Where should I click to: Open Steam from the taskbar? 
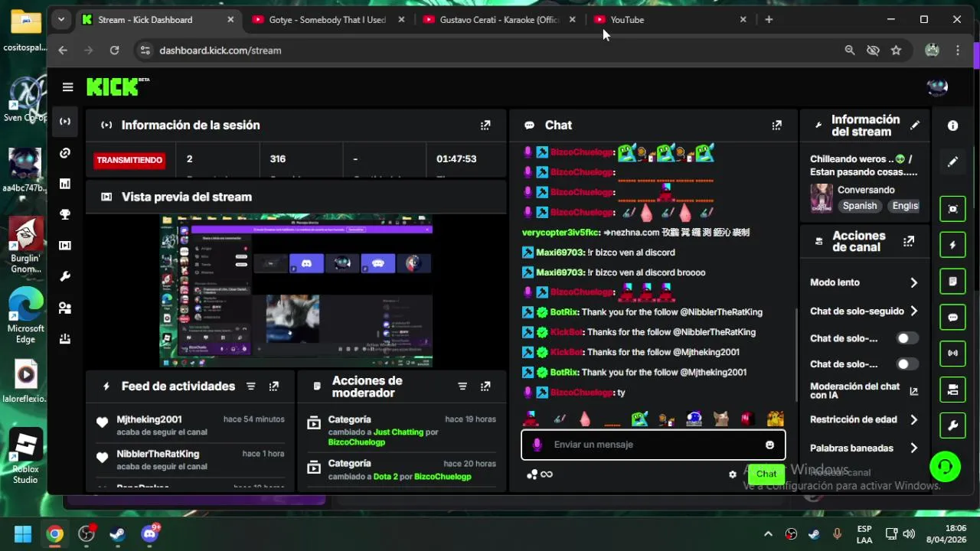pyautogui.click(x=118, y=533)
